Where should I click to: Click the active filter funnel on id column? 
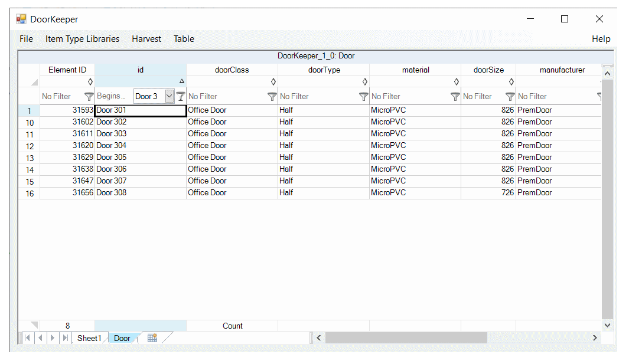tap(181, 96)
